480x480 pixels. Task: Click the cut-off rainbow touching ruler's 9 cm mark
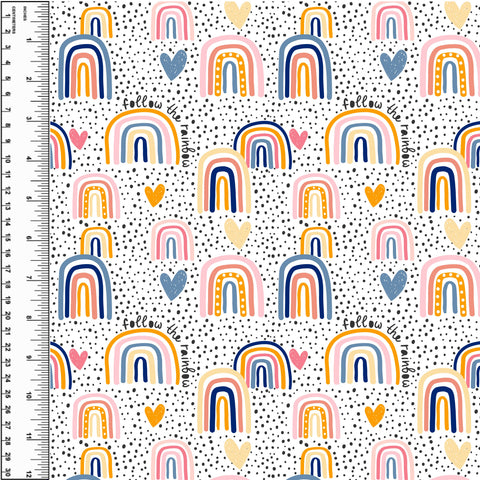point(61,145)
